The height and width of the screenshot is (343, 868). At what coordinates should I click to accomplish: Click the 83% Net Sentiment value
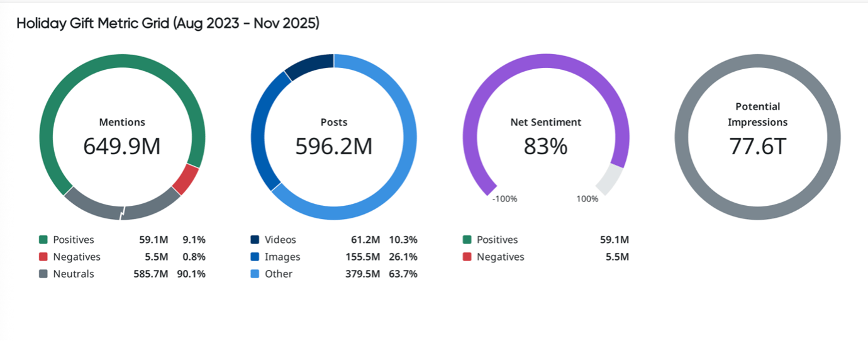tap(545, 146)
